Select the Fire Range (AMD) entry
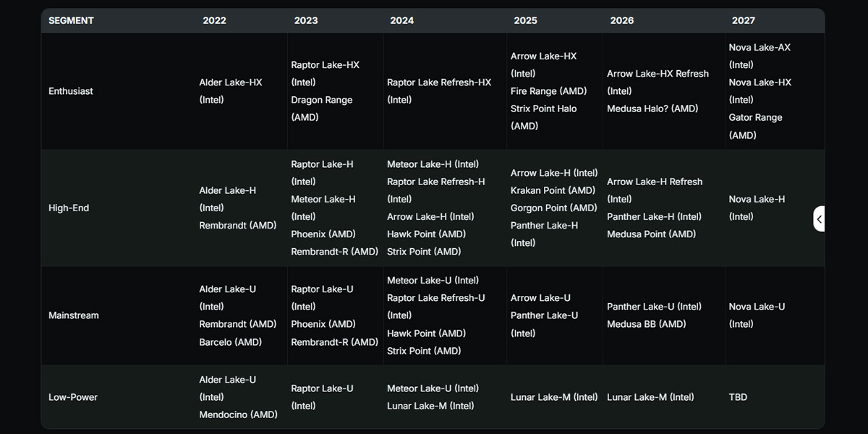868x434 pixels. coord(549,91)
